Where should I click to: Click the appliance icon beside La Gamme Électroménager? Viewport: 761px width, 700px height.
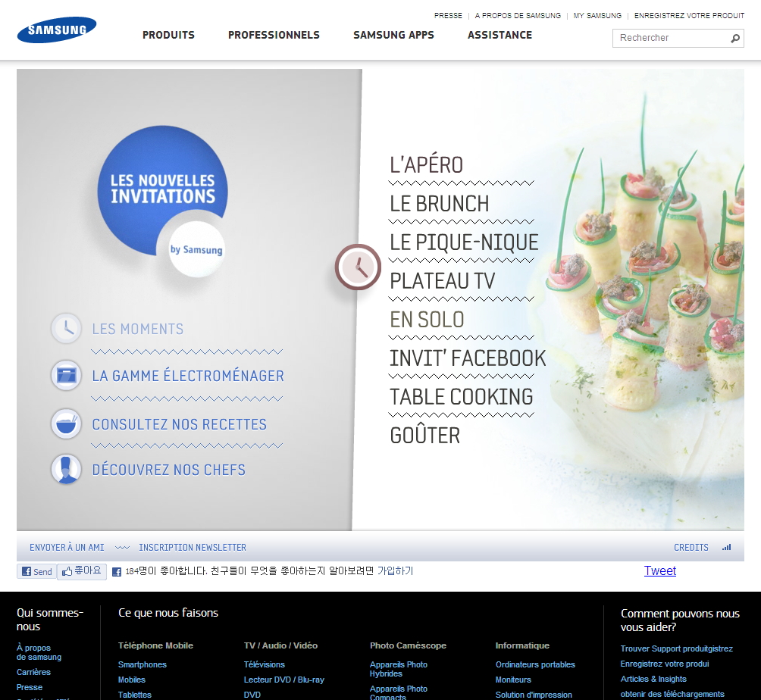pyautogui.click(x=66, y=376)
